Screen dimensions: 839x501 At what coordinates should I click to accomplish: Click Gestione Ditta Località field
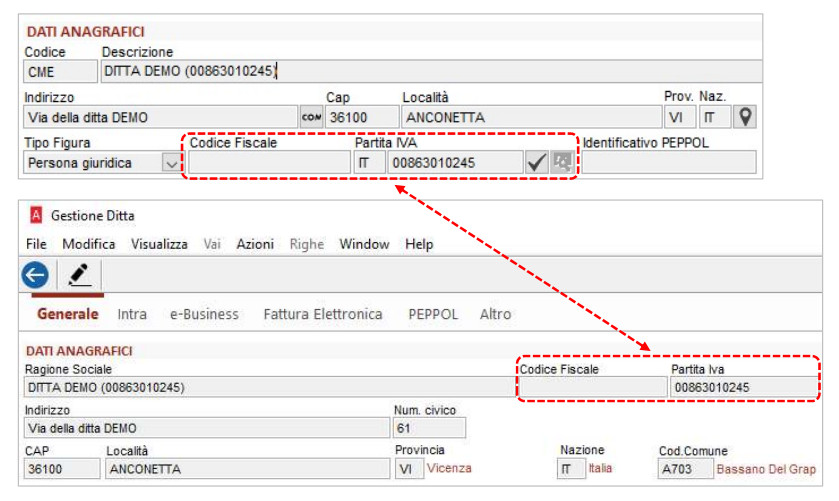247,468
